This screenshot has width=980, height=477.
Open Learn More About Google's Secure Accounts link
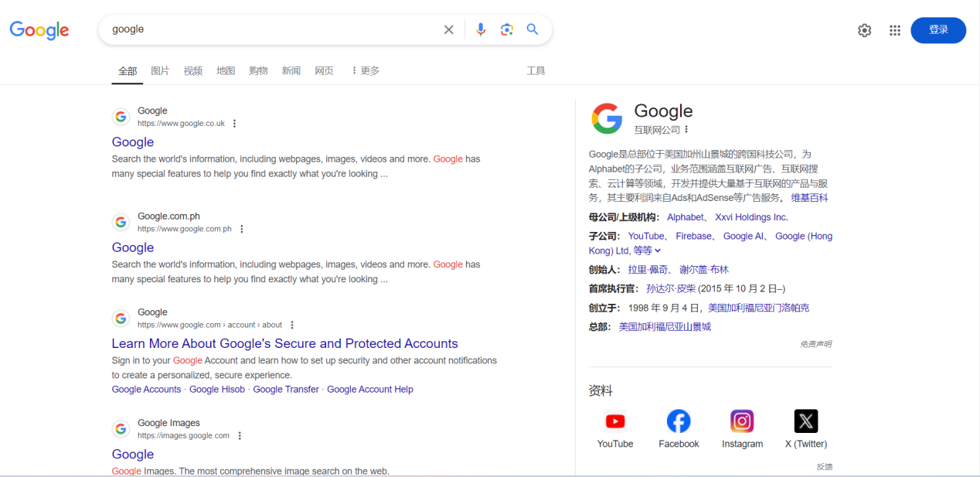285,343
